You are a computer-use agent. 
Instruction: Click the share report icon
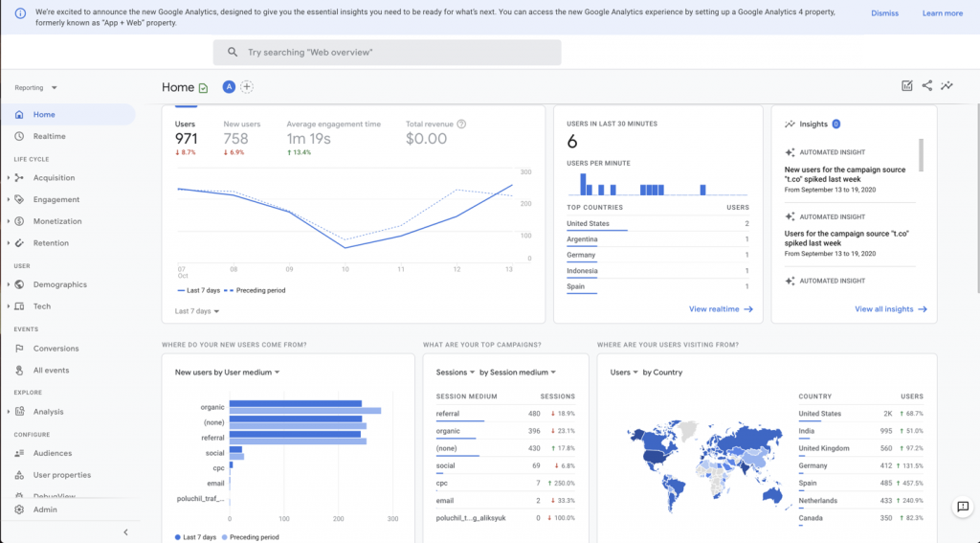coord(926,85)
